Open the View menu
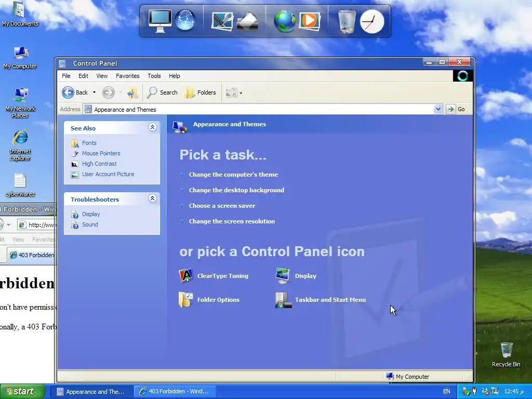 (x=102, y=76)
